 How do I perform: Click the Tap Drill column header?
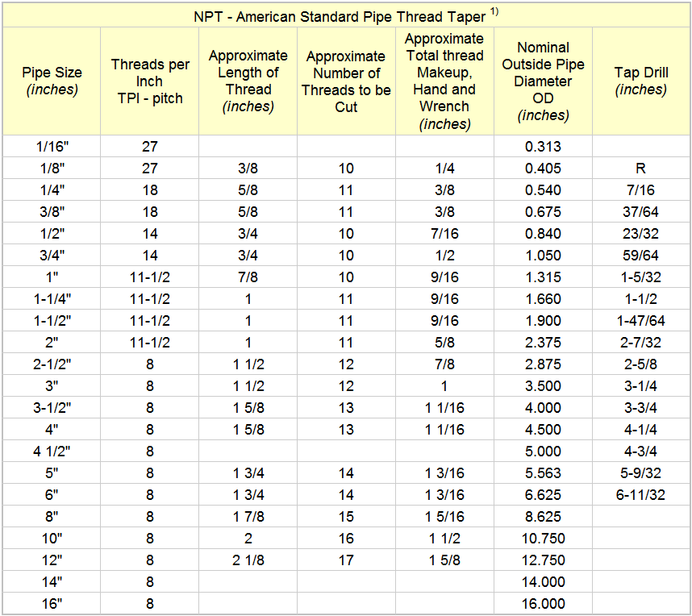pyautogui.click(x=641, y=81)
